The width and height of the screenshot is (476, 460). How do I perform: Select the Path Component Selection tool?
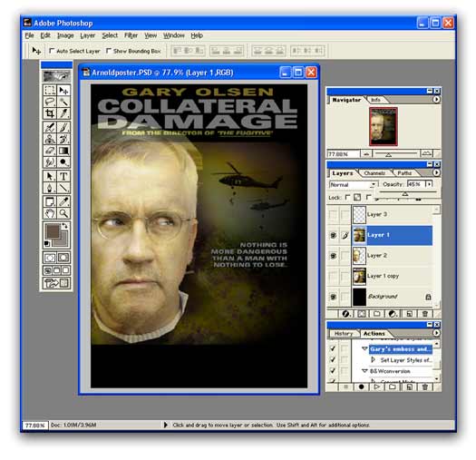(50, 176)
